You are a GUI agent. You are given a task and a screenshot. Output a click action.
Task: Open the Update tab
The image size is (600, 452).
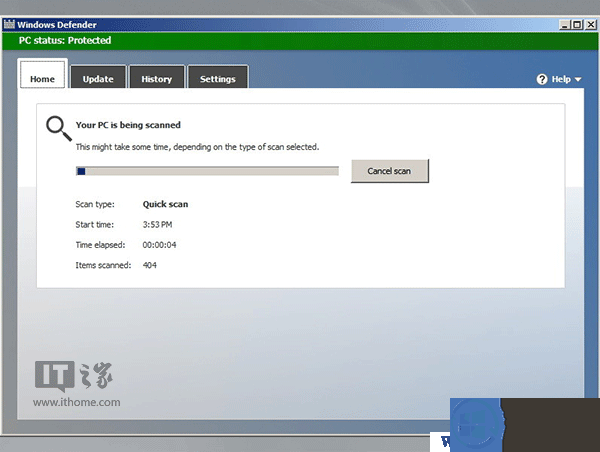pos(98,77)
